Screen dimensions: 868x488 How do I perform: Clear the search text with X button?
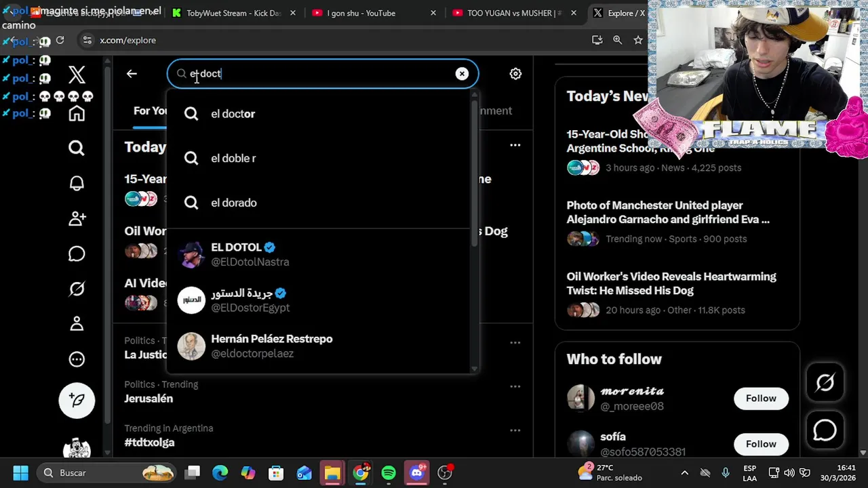click(462, 73)
